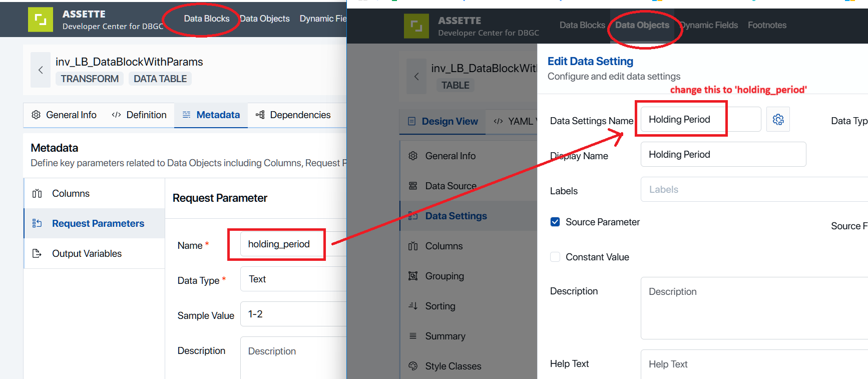
Task: Uncheck the Source Parameter checkbox
Action: 555,222
